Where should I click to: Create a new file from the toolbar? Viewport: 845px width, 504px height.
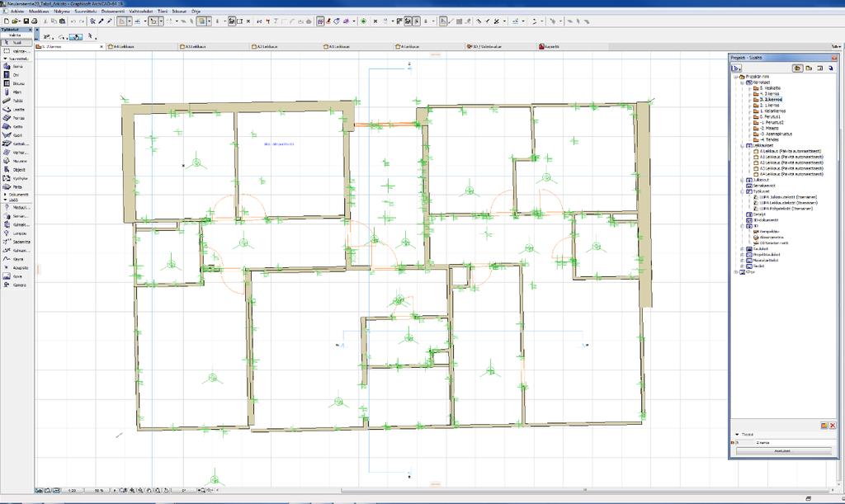[7, 21]
